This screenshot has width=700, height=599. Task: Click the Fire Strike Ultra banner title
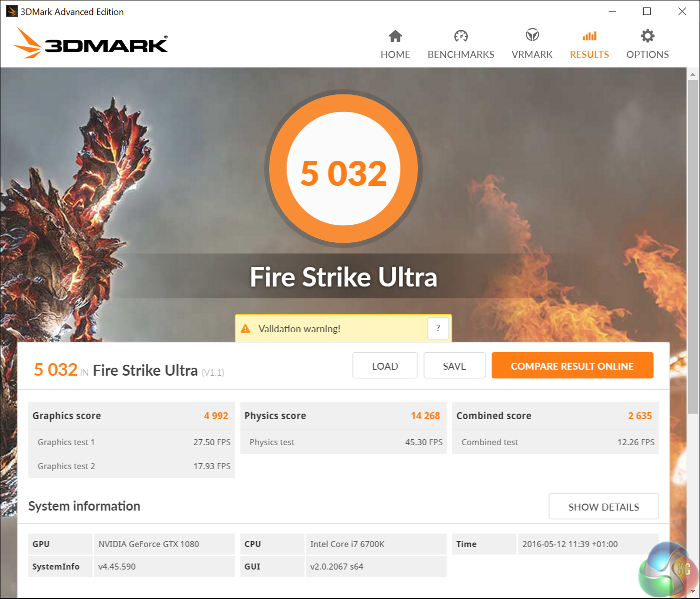(344, 277)
